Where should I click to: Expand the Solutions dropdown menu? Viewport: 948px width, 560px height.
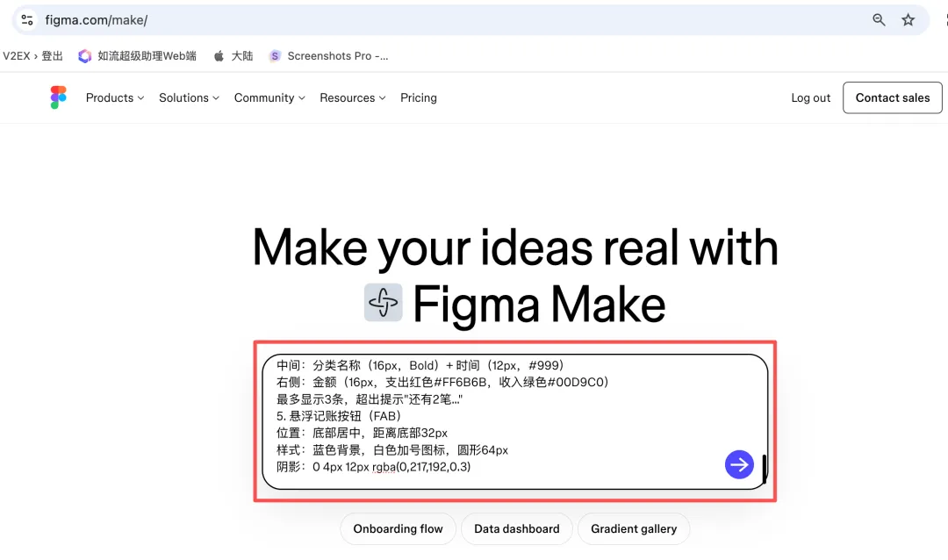tap(189, 97)
